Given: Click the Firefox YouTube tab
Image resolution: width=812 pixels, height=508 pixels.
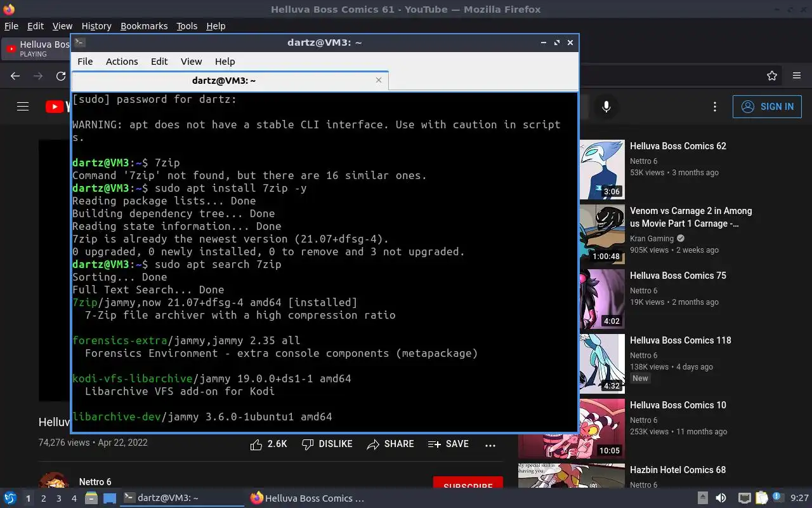Looking at the screenshot, I should [37, 49].
